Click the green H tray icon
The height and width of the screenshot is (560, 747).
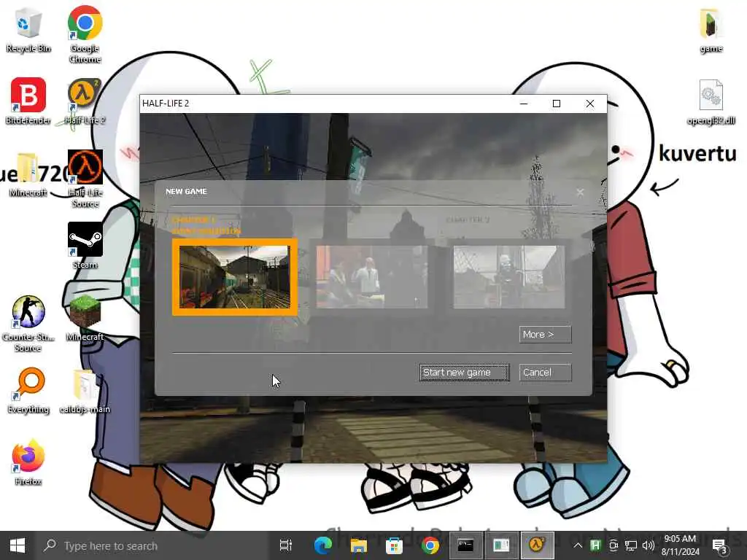[595, 545]
